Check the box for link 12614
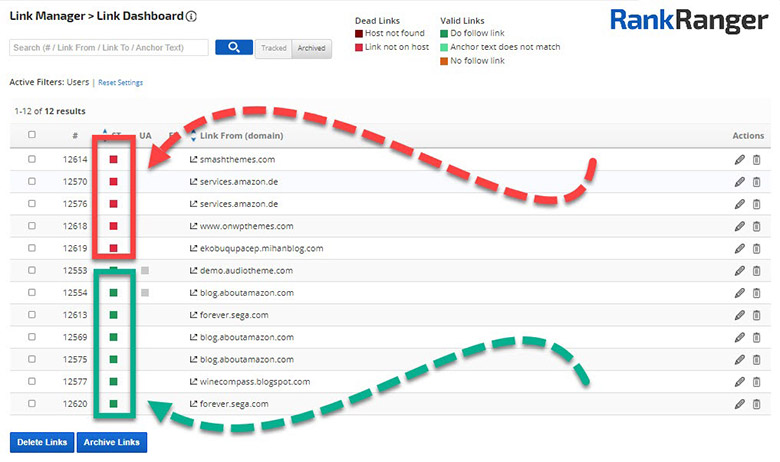 point(32,159)
